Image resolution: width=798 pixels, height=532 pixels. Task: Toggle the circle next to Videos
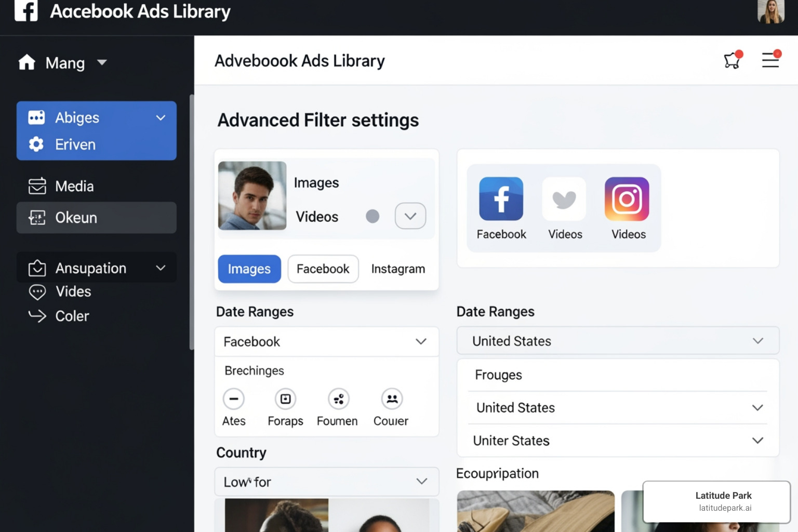pyautogui.click(x=373, y=216)
